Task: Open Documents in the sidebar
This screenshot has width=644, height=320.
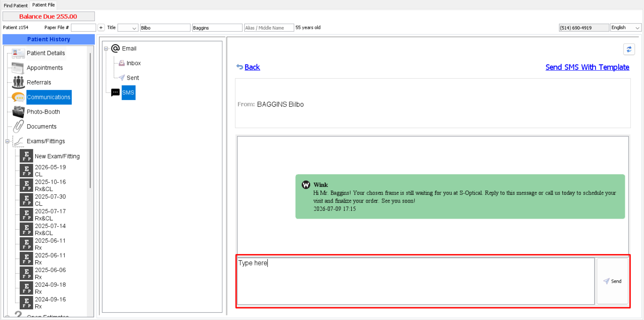Action: tap(42, 126)
